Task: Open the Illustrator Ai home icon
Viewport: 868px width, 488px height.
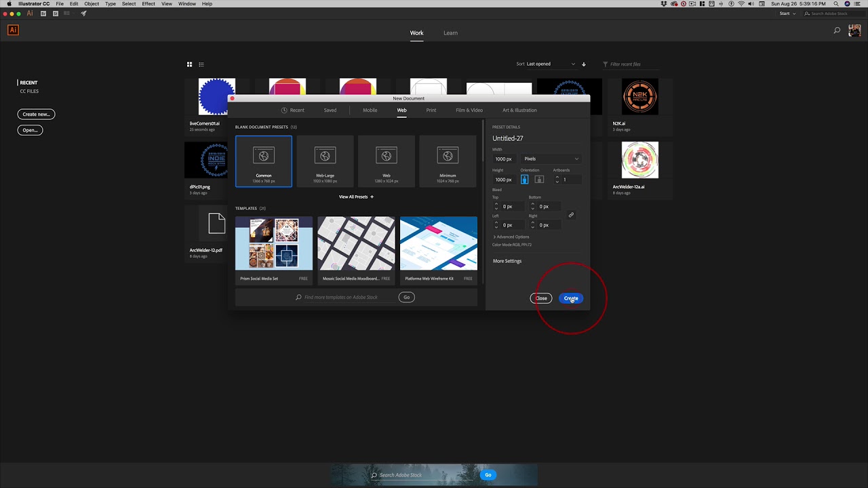Action: [13, 30]
